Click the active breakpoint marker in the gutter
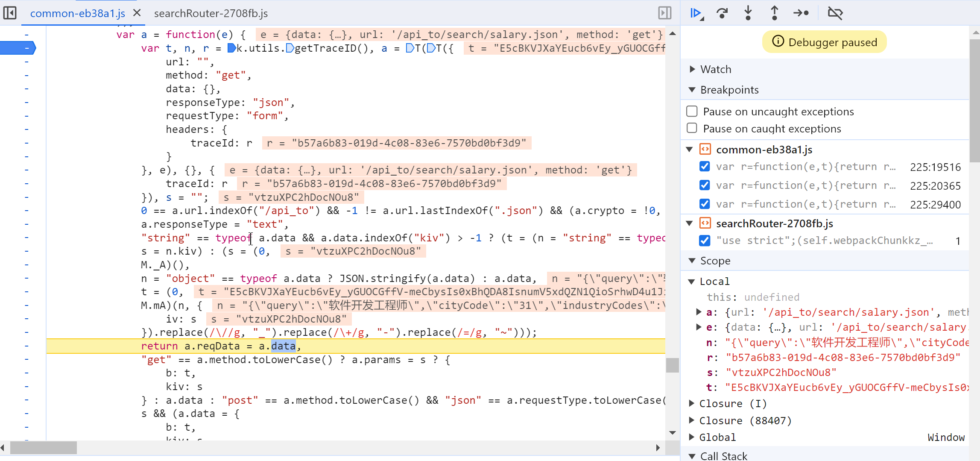 pyautogui.click(x=18, y=48)
